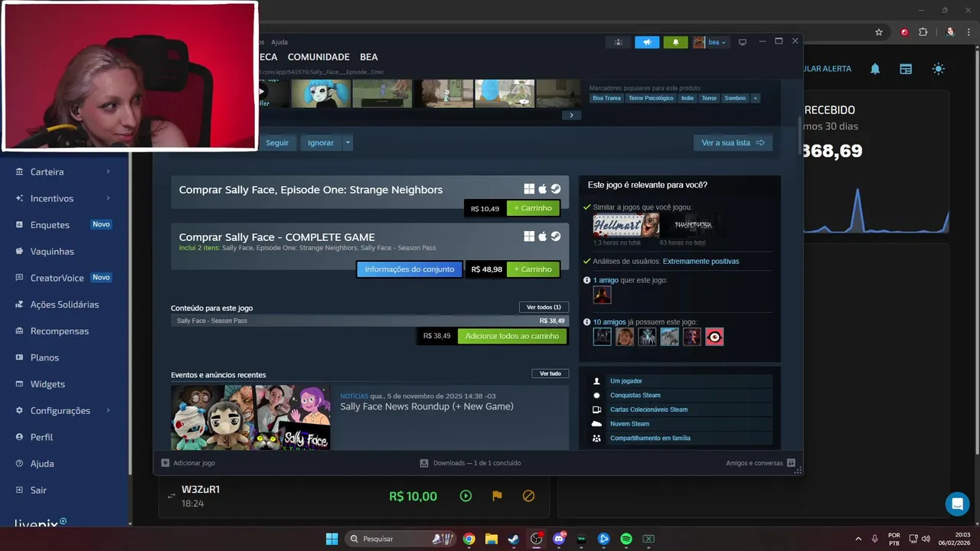
Task: Switch to the COMUNIDADE tab in Steam
Action: tap(318, 57)
